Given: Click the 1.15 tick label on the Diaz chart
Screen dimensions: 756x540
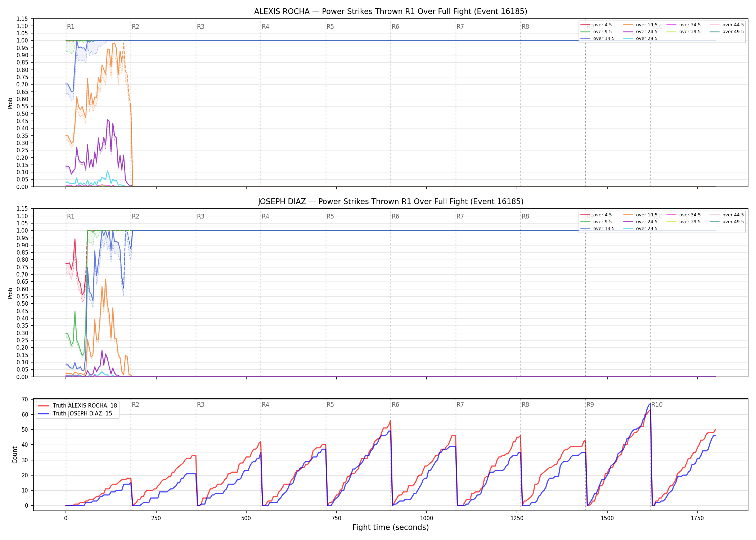Looking at the screenshot, I should tap(22, 209).
